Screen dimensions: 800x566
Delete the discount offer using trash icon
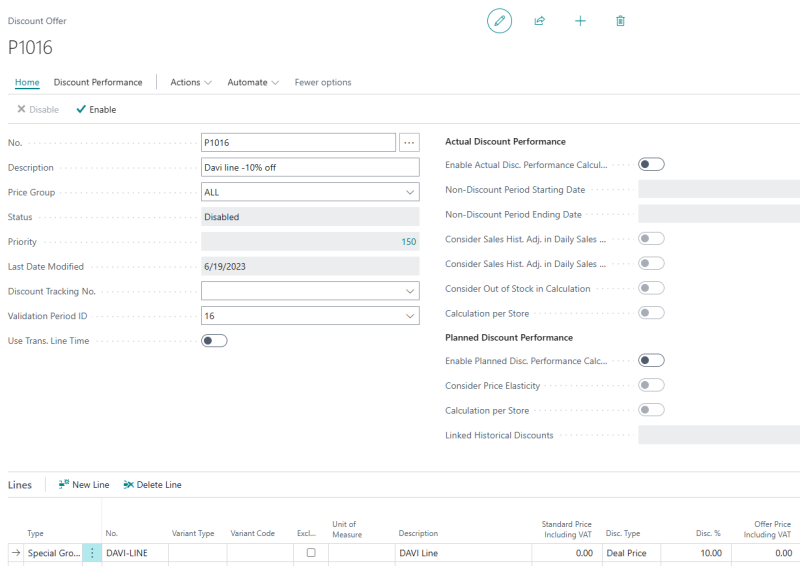620,21
